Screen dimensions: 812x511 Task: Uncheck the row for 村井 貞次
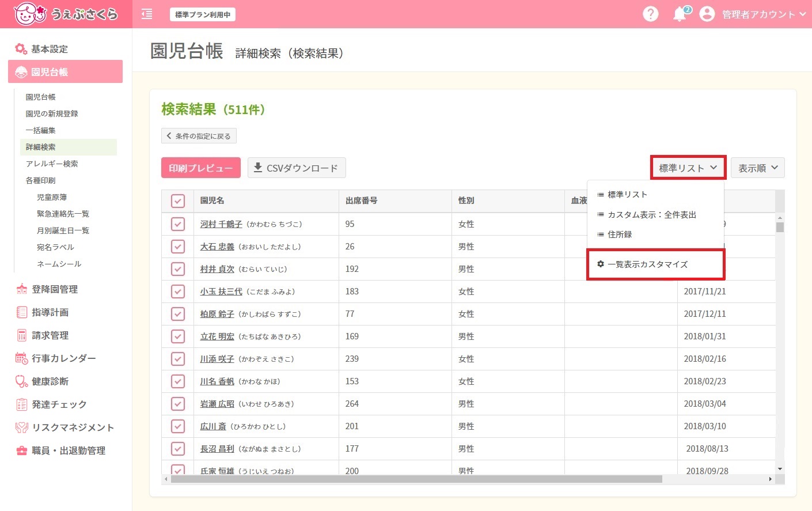pyautogui.click(x=178, y=269)
